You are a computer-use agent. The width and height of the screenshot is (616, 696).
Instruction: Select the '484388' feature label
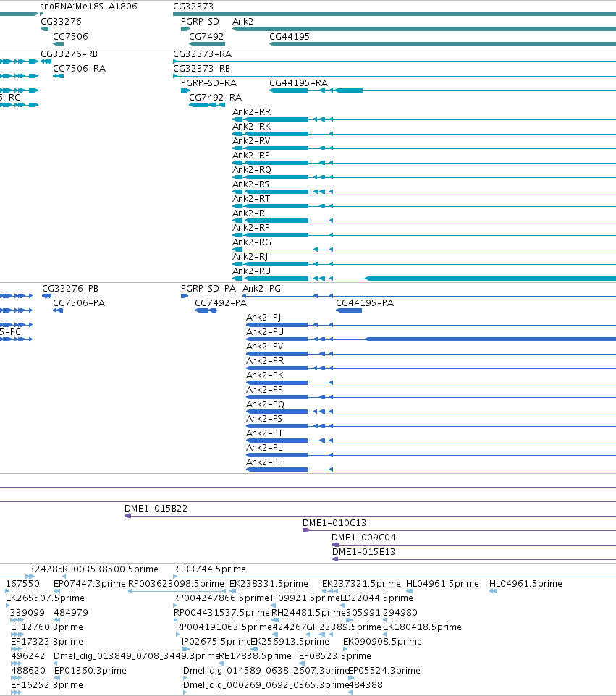coord(365,685)
